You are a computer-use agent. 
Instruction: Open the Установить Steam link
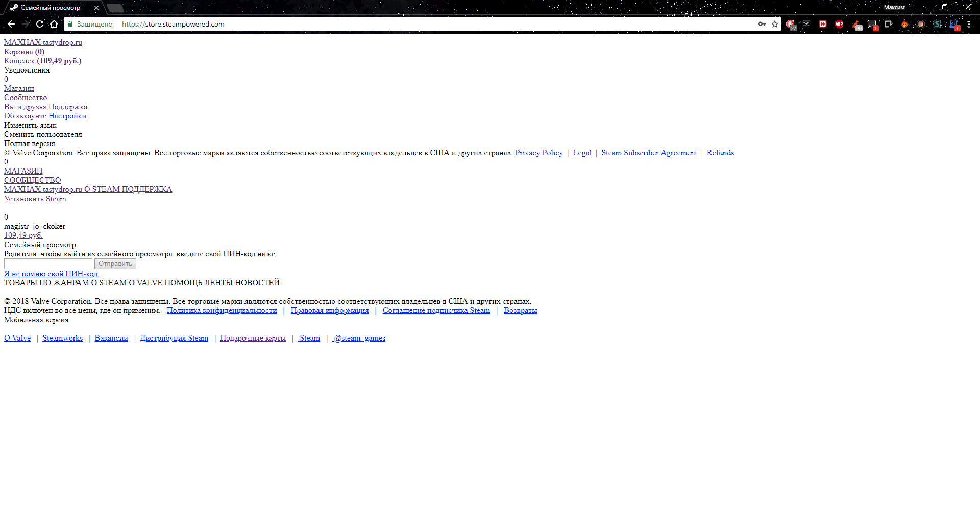tap(35, 199)
